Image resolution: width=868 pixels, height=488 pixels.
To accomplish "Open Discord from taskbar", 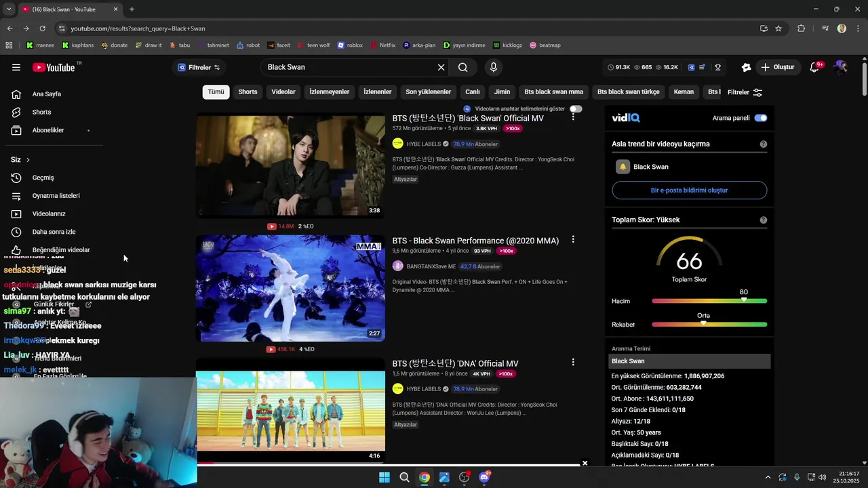I will (x=484, y=477).
